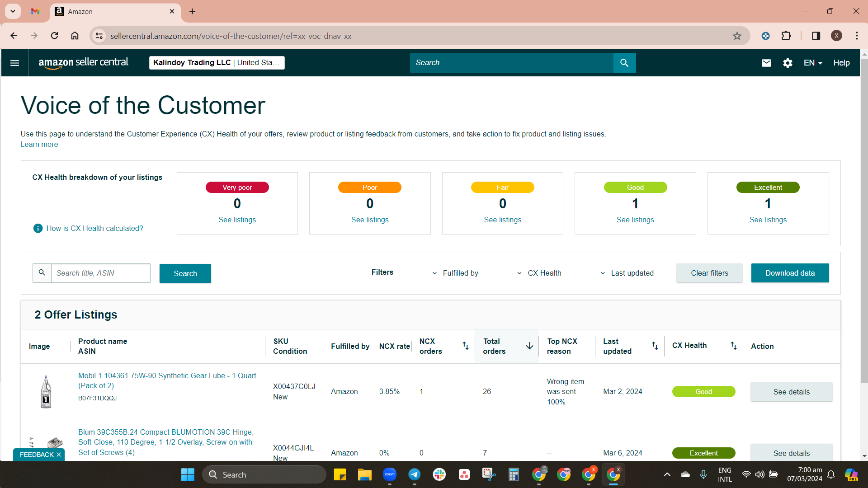This screenshot has width=868, height=488.
Task: Show hidden system tray icons
Action: 667,475
